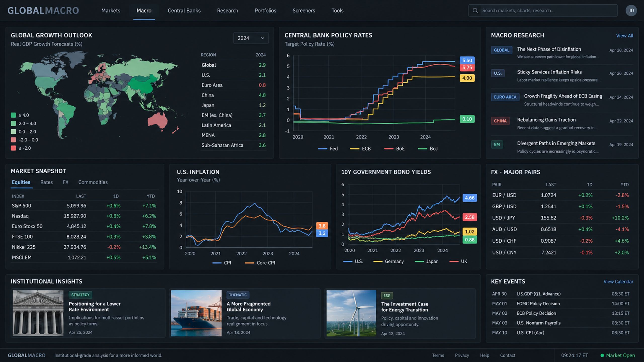Toggle the Germany yield legend entry
This screenshot has height=362, width=644.
click(388, 261)
